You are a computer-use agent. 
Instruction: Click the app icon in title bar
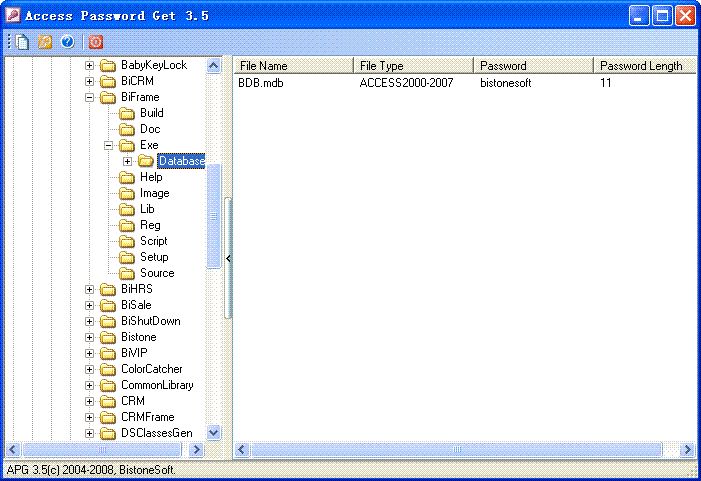point(12,15)
